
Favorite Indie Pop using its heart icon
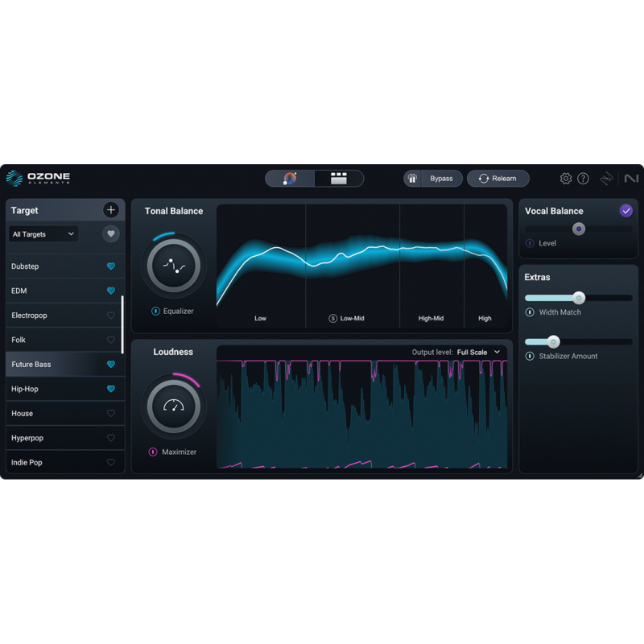click(111, 462)
